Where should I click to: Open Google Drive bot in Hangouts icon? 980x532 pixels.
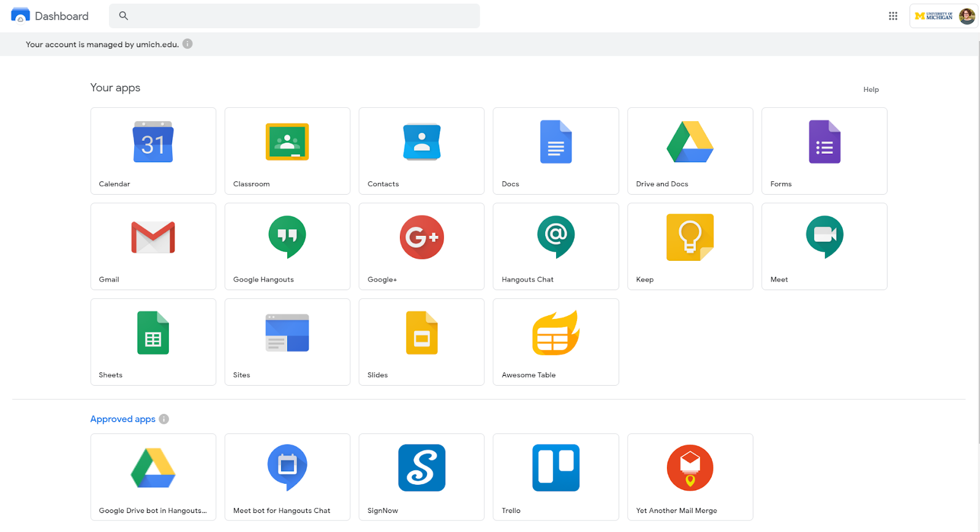tap(153, 468)
